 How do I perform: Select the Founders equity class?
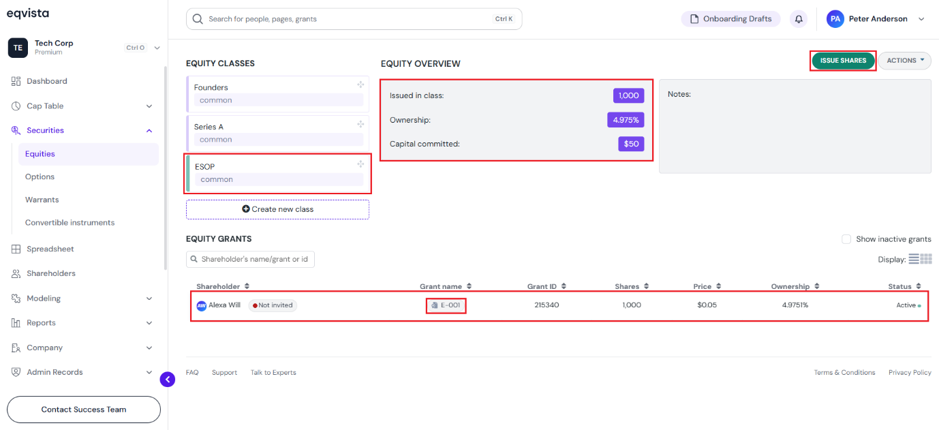[x=278, y=93]
